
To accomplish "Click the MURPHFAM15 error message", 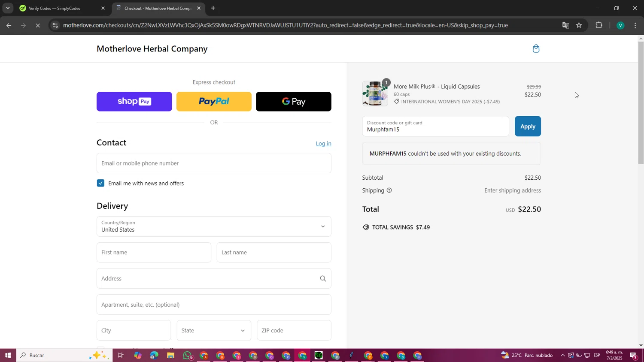I will 451,154.
